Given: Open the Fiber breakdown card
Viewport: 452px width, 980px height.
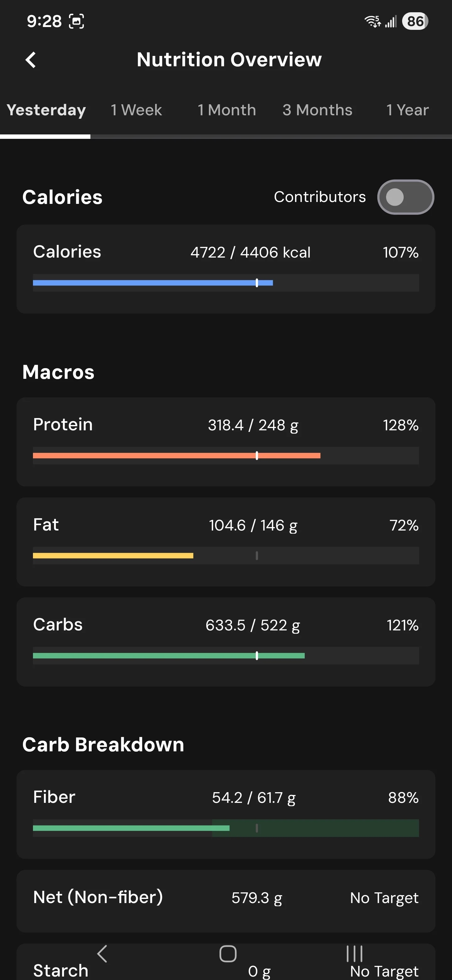Looking at the screenshot, I should click(226, 814).
